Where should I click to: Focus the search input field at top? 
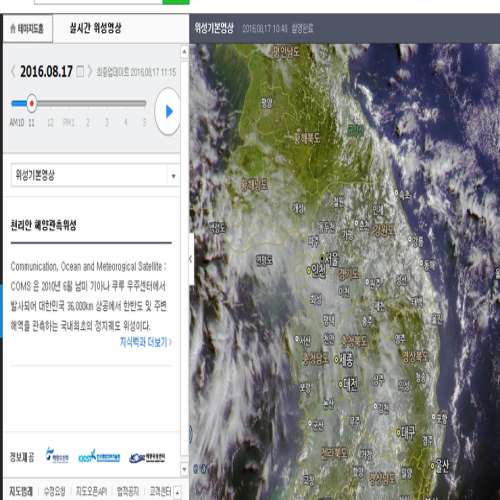click(x=98, y=2)
